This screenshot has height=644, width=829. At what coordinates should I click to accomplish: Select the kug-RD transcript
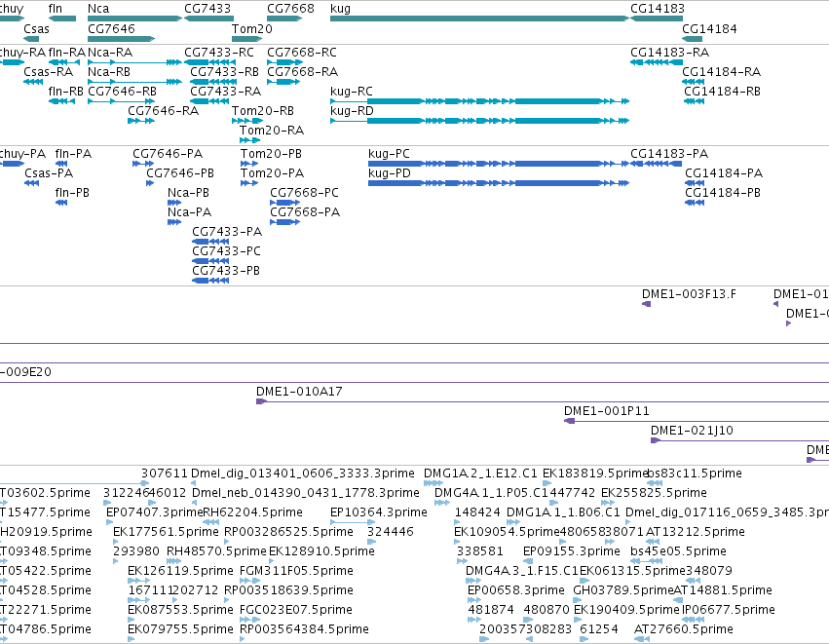(x=479, y=121)
